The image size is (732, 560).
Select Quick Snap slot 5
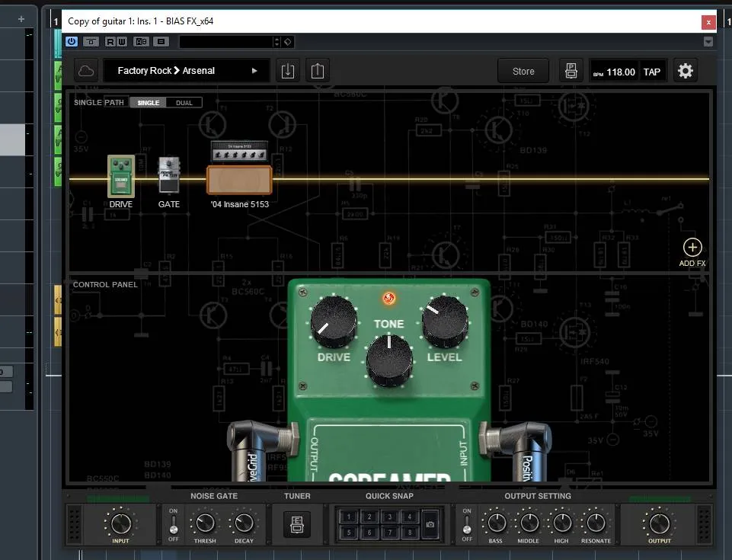(348, 532)
